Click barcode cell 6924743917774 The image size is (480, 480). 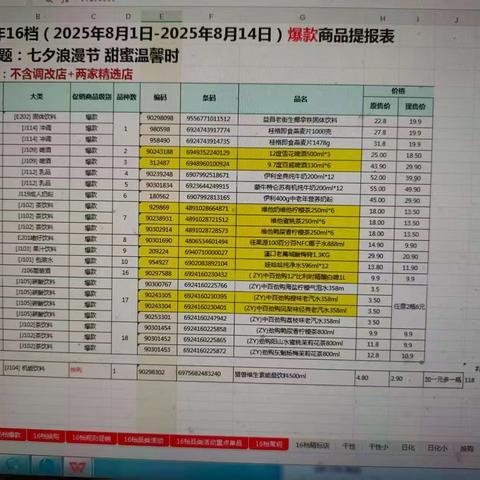tap(209, 130)
